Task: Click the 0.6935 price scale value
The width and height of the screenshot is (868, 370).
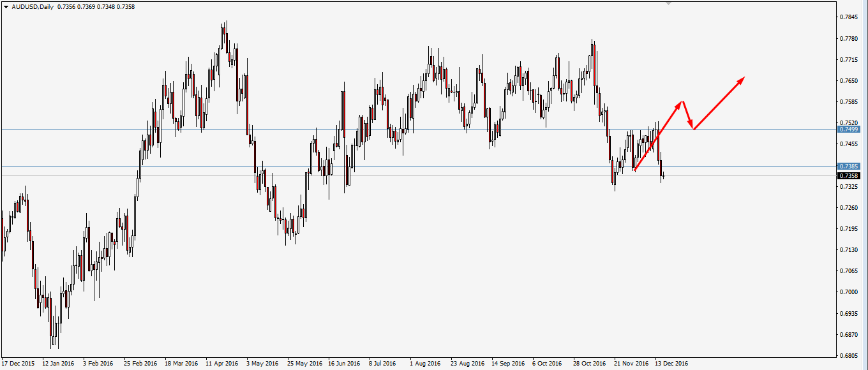Action: [x=849, y=313]
